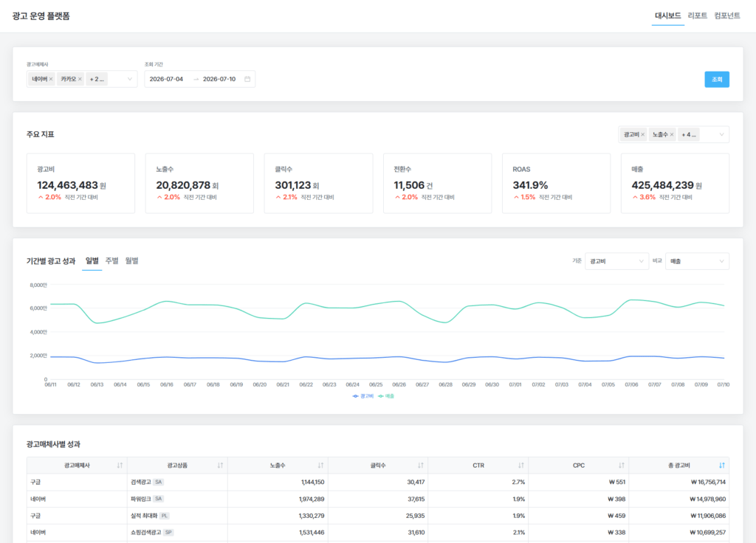Toggle 매출 series in chart legend
The width and height of the screenshot is (756, 543).
click(x=386, y=396)
